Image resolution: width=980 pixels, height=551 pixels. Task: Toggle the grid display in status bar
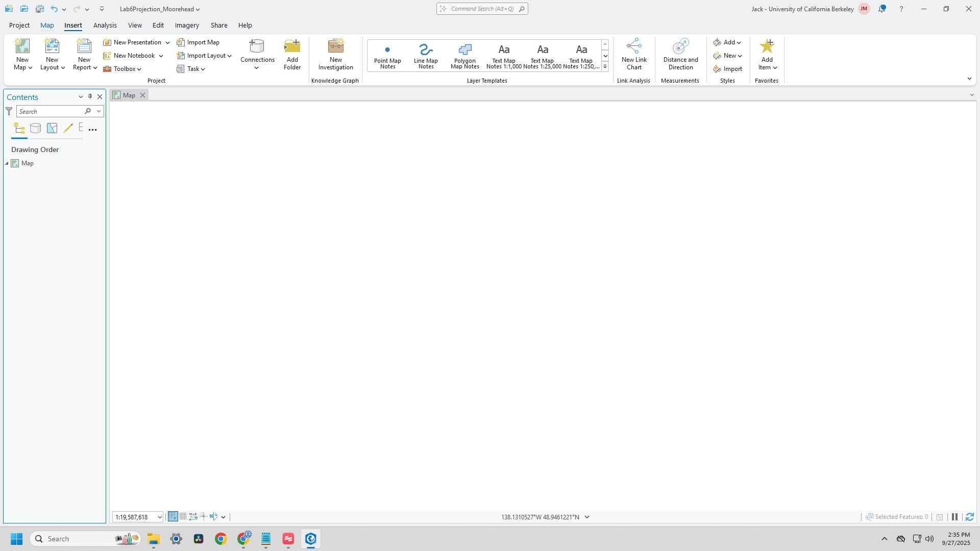(183, 517)
